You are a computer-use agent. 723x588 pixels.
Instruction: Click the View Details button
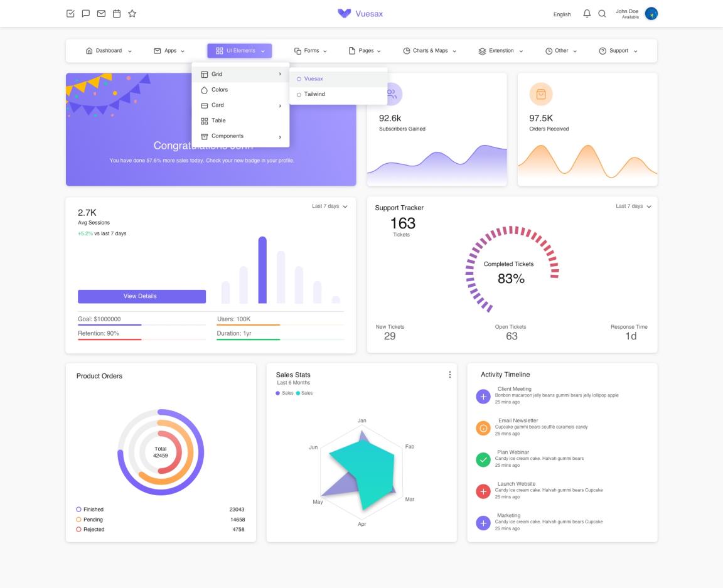[x=141, y=296]
